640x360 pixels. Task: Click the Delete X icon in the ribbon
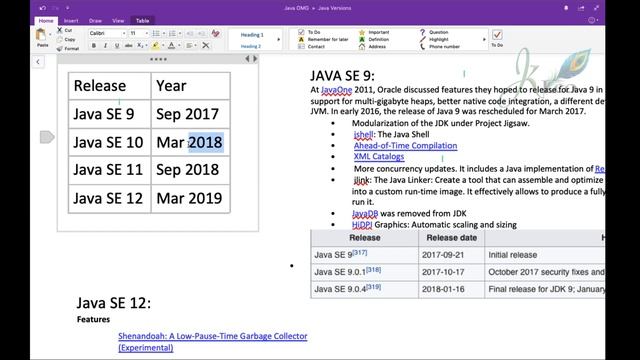tap(206, 46)
